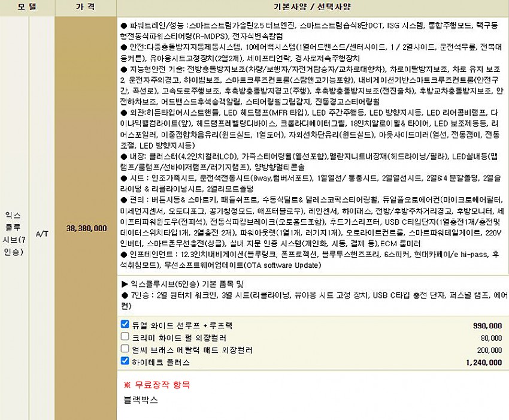Select the 가격 column header
Screen dimensions: 509x420
coord(85,7)
